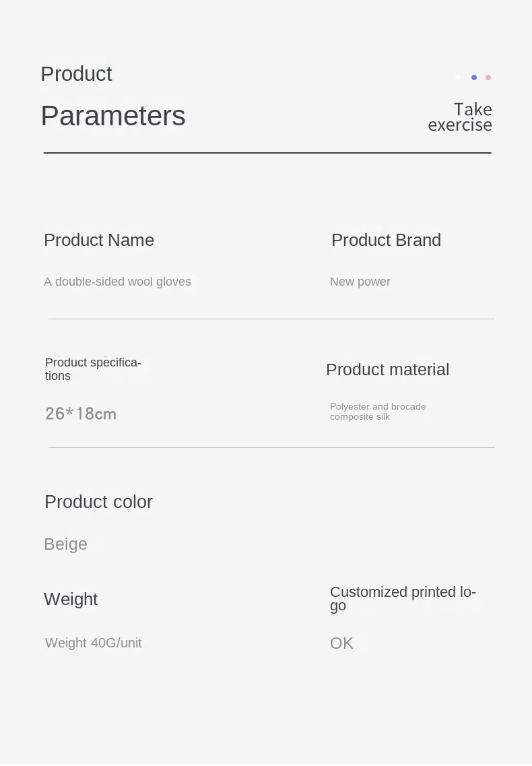532x766 pixels.
Task: Click the "Weight" heading label
Action: coord(71,599)
